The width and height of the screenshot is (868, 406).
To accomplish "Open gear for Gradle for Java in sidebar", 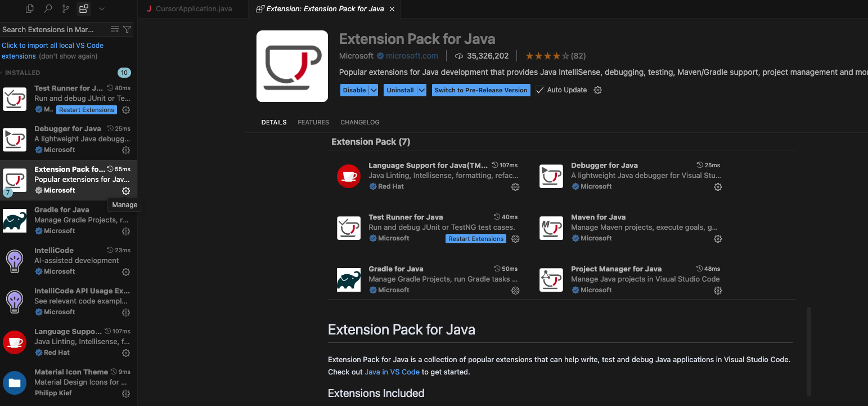I will pos(126,231).
